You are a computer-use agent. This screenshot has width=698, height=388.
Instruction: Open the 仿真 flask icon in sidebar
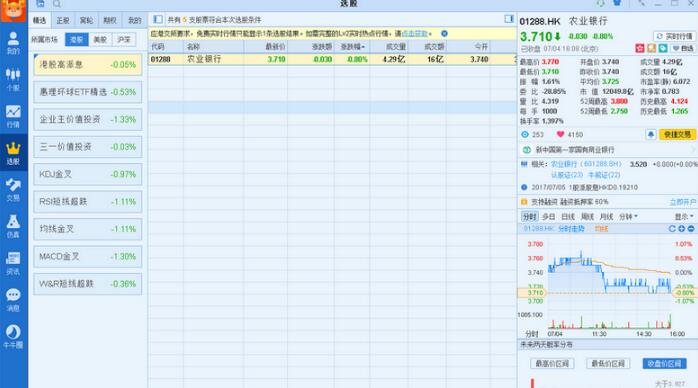point(13,226)
